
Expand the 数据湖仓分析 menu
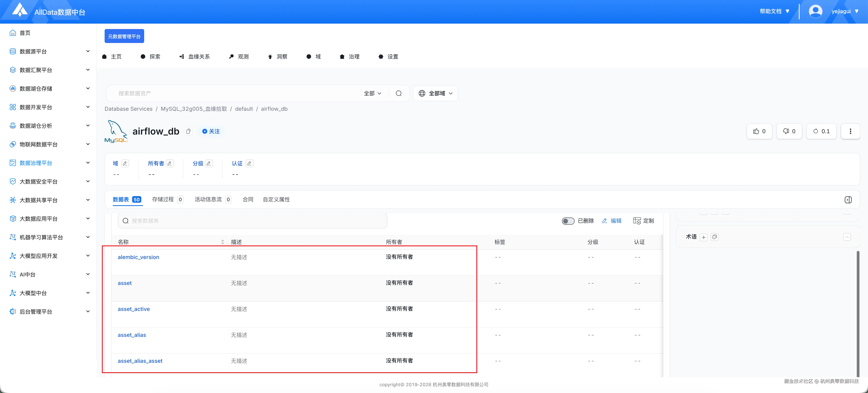pyautogui.click(x=88, y=126)
